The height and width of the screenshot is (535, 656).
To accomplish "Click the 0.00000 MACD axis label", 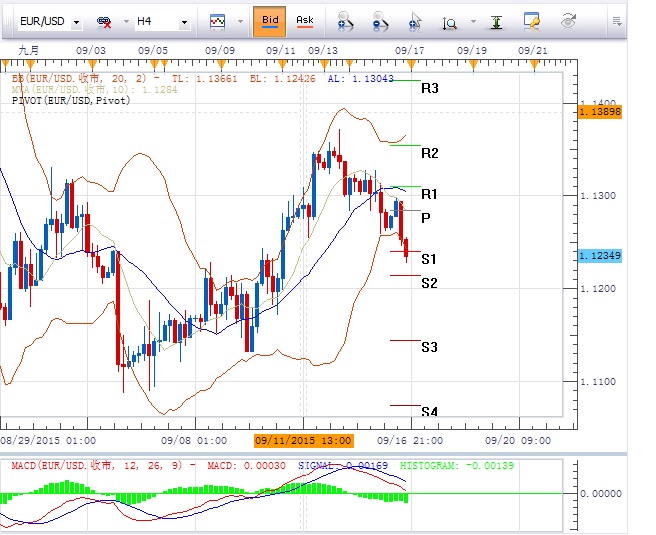I will (x=600, y=494).
